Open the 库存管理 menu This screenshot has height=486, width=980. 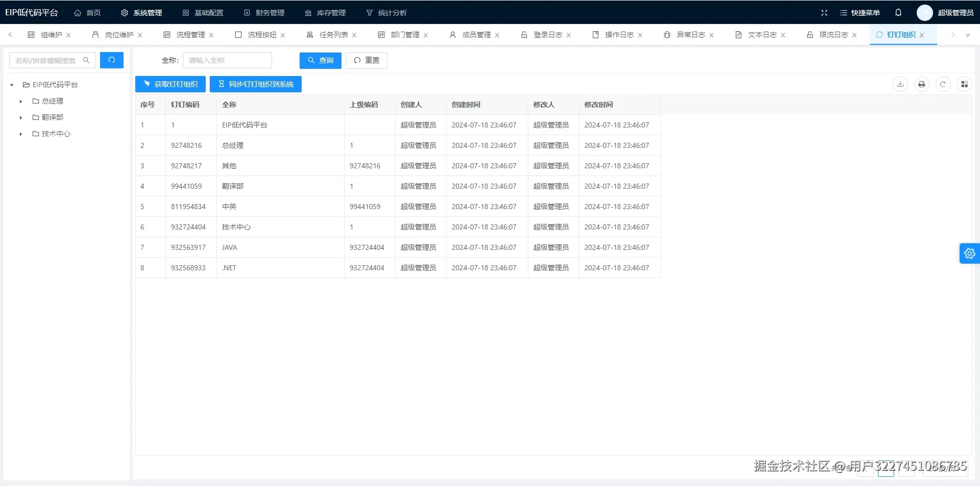pyautogui.click(x=325, y=13)
